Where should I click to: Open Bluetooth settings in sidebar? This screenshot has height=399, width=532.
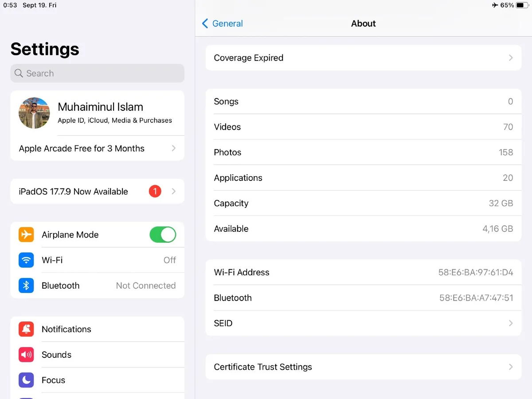[97, 286]
